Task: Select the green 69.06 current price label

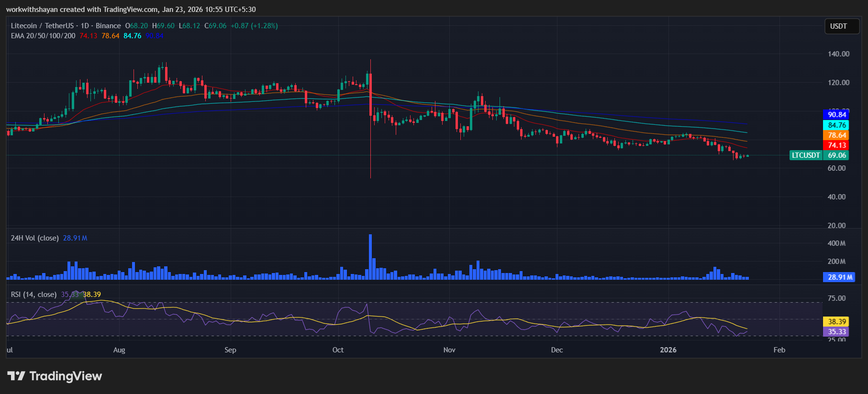Action: coord(837,155)
